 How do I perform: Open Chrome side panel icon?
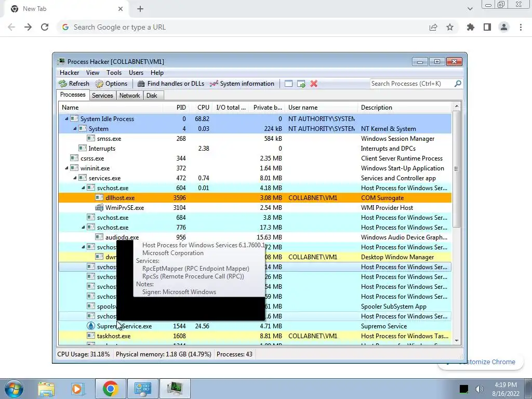[x=487, y=27]
